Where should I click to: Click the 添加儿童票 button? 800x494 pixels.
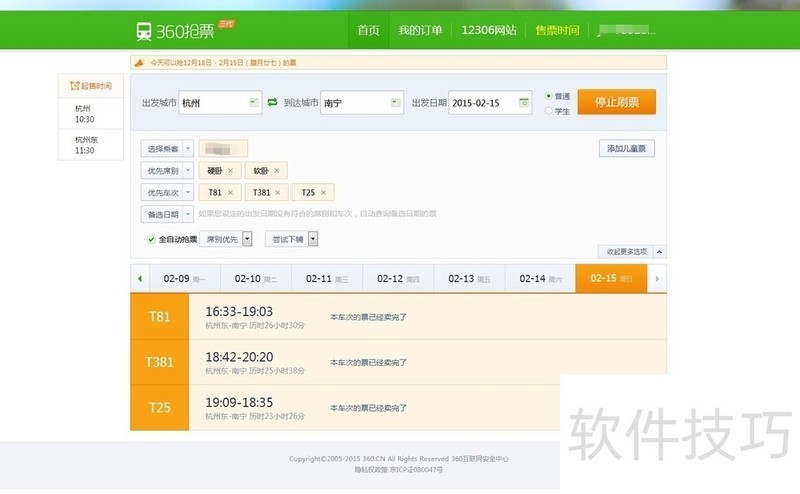(627, 149)
